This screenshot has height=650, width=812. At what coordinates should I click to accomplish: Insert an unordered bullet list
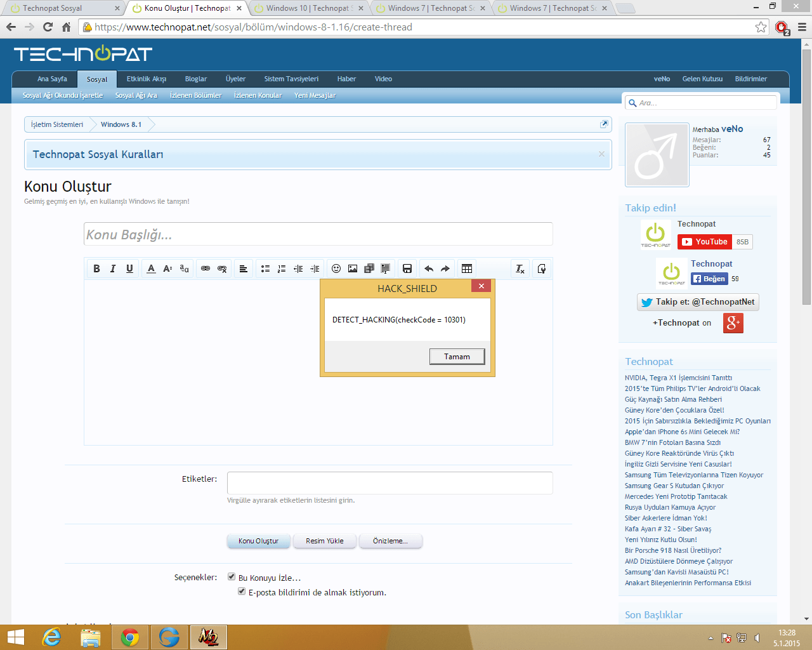pyautogui.click(x=265, y=269)
